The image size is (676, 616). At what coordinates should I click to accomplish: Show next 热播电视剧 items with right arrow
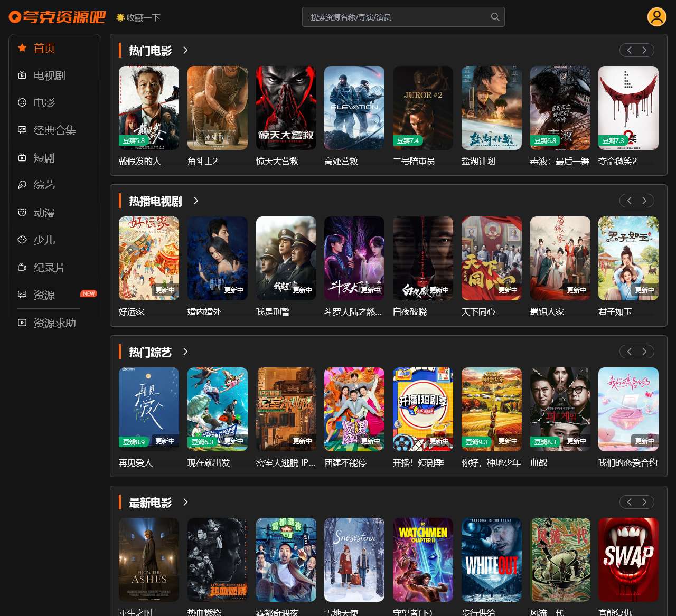tap(644, 201)
